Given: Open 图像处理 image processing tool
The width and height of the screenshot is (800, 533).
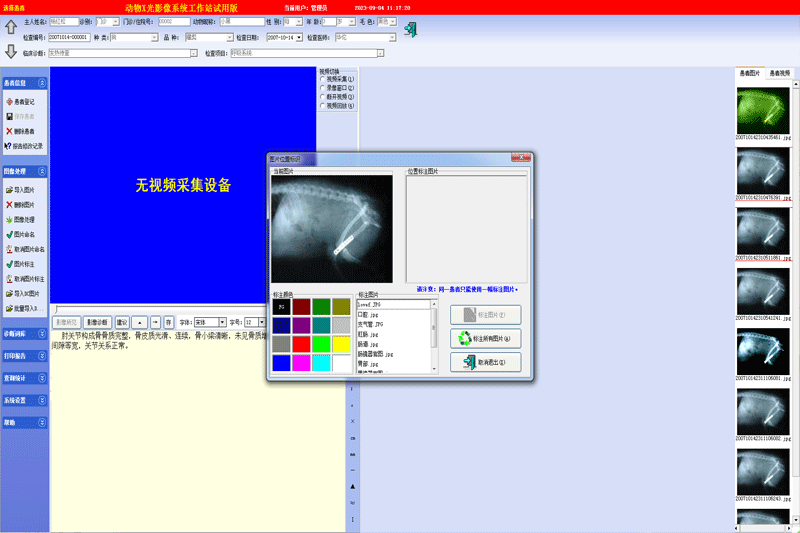Looking at the screenshot, I should point(21,219).
